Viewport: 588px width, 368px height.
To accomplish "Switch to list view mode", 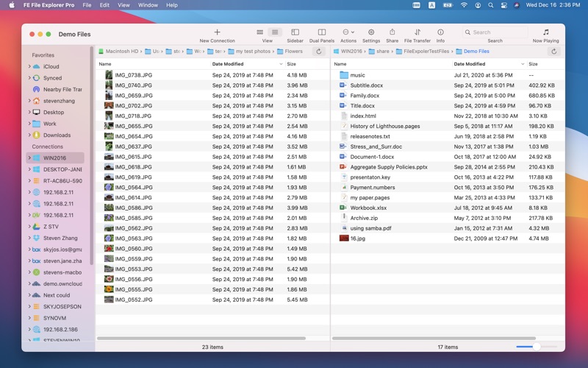I will [x=275, y=32].
